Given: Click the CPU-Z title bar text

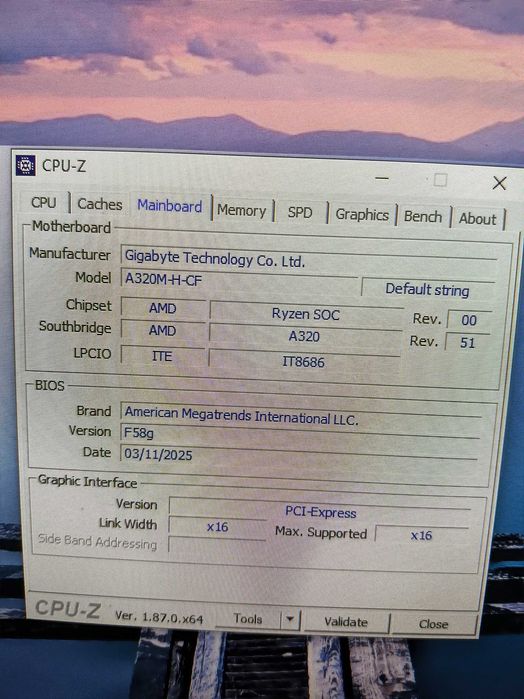Looking at the screenshot, I should [x=64, y=166].
